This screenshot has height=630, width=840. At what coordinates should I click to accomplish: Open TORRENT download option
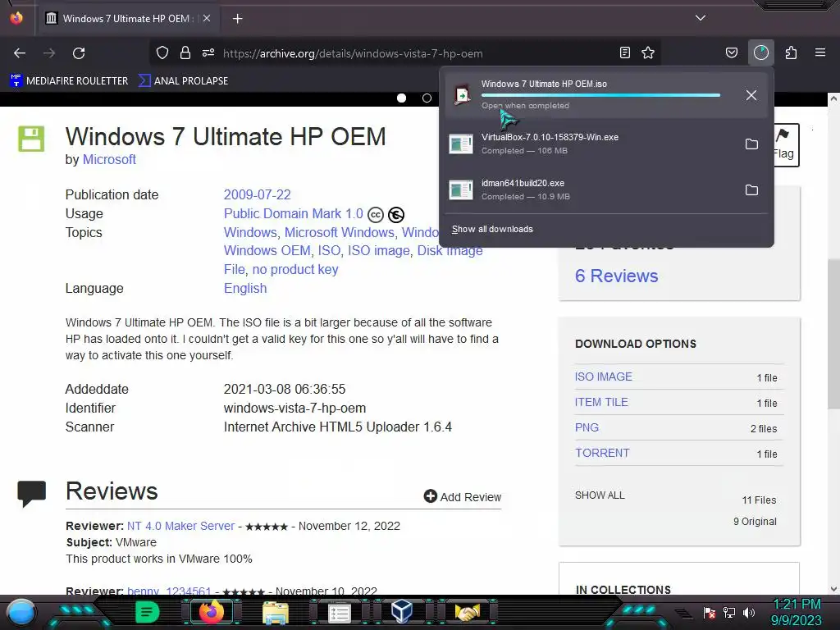[x=602, y=453]
